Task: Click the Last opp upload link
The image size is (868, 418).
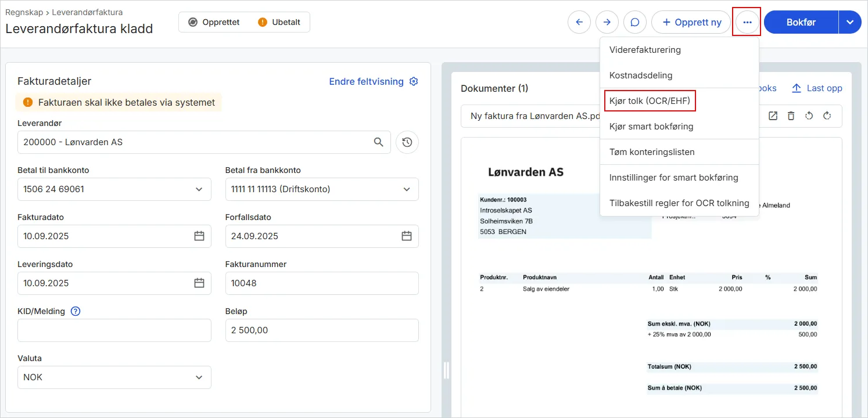Action: click(x=824, y=88)
